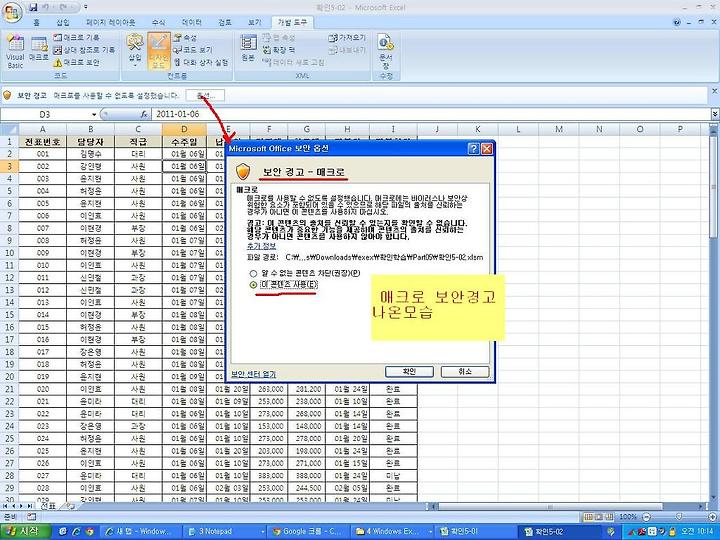Close the security message bar

click(x=714, y=91)
